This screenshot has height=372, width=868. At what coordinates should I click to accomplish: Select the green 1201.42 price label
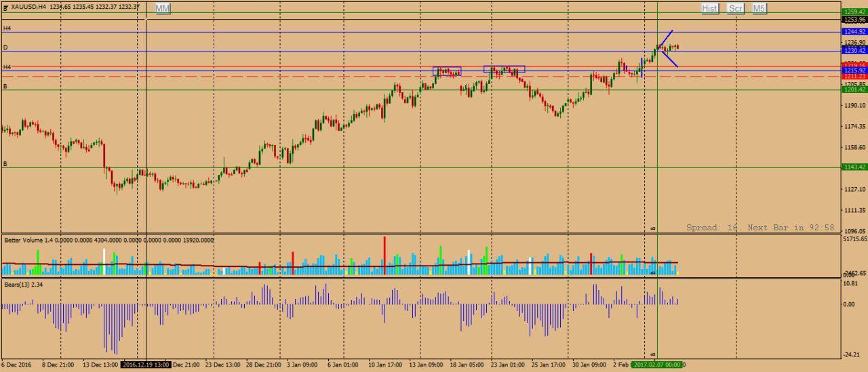[x=854, y=89]
